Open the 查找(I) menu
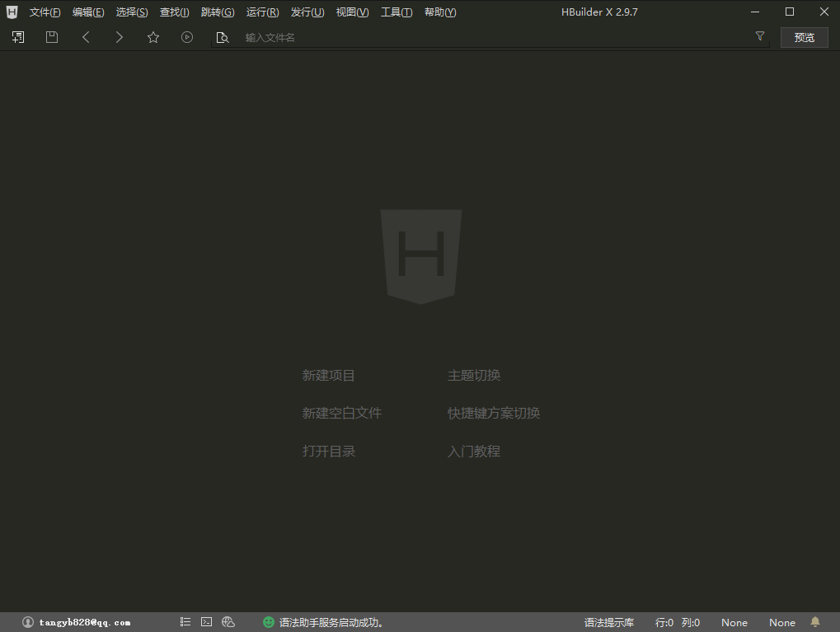 [x=175, y=12]
